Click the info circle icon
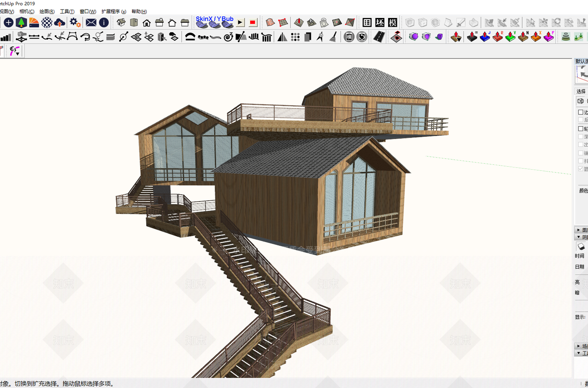588x388 pixels. (104, 23)
